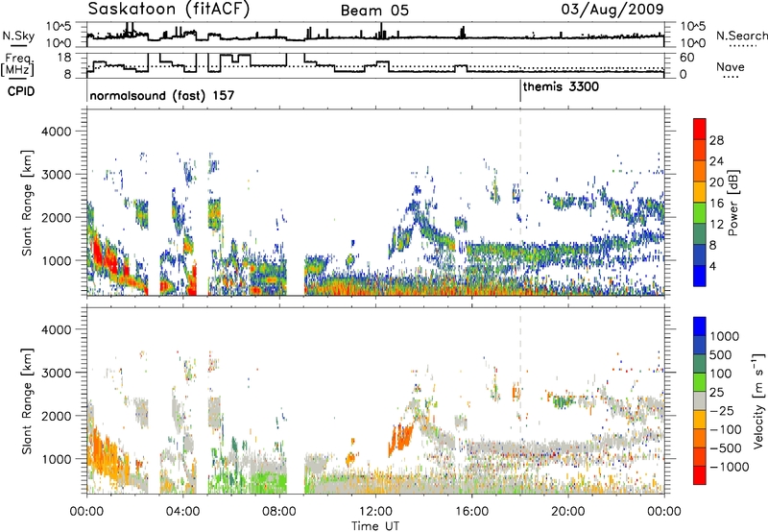Click the 08:00 time axis tick label

[x=279, y=512]
